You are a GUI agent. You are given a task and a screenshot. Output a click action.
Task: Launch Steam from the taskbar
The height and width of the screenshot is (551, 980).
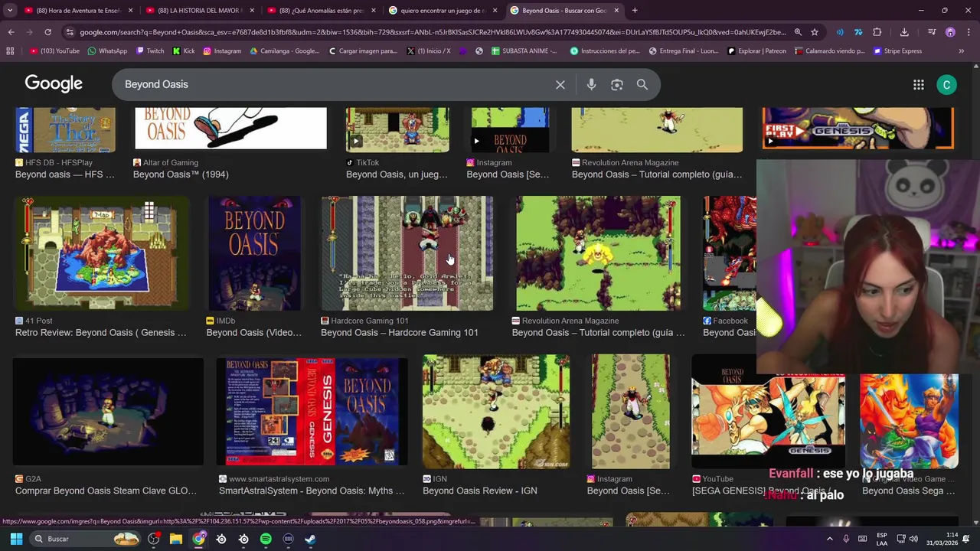tap(310, 539)
